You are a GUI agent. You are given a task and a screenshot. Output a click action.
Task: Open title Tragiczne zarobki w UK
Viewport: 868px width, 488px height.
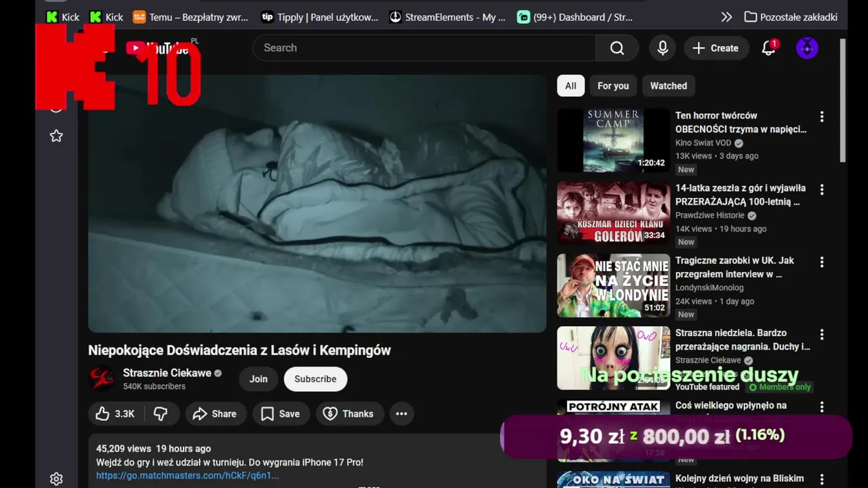pos(734,267)
